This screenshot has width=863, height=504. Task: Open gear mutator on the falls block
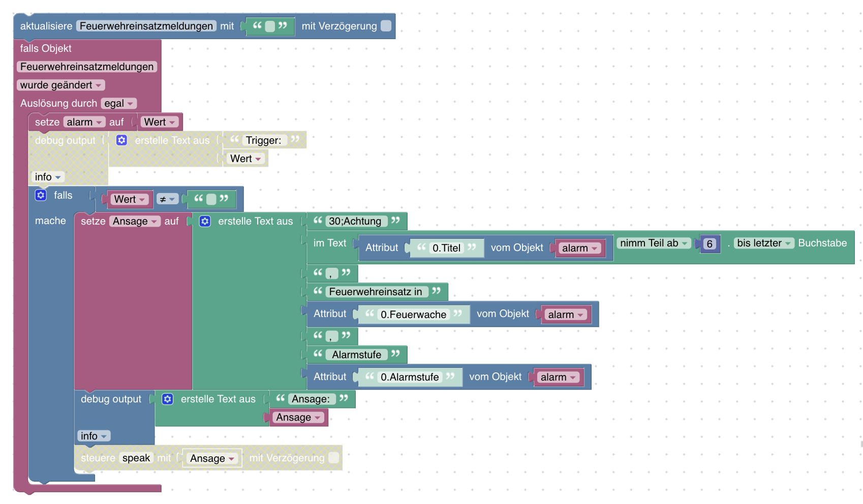coord(41,195)
